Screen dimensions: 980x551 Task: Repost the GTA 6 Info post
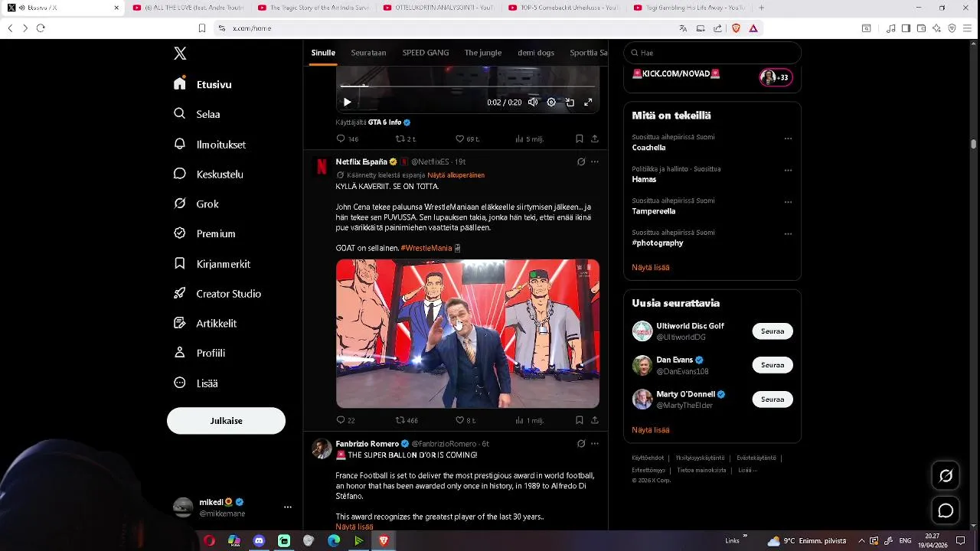(406, 139)
